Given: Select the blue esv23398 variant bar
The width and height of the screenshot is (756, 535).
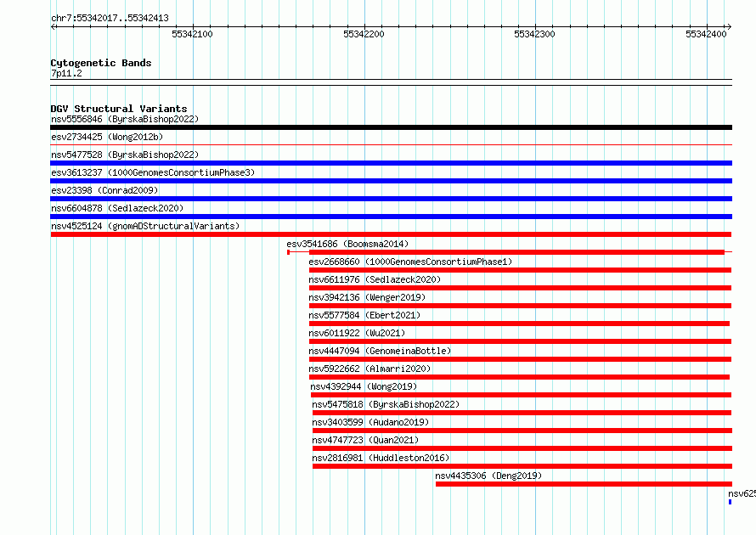Looking at the screenshot, I should [391, 199].
